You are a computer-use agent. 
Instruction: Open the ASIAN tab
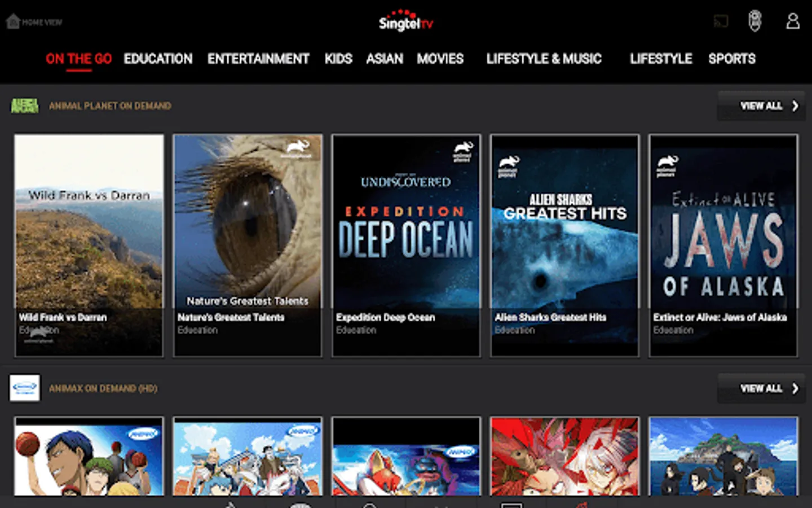(x=385, y=59)
